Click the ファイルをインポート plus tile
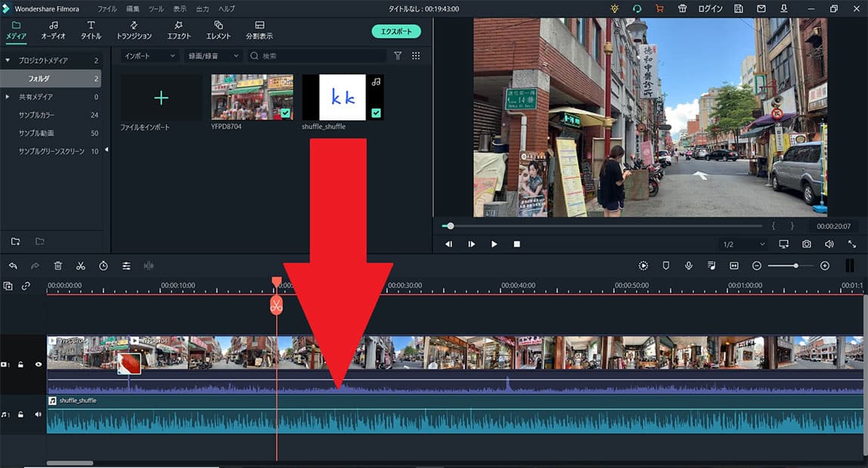 [161, 98]
